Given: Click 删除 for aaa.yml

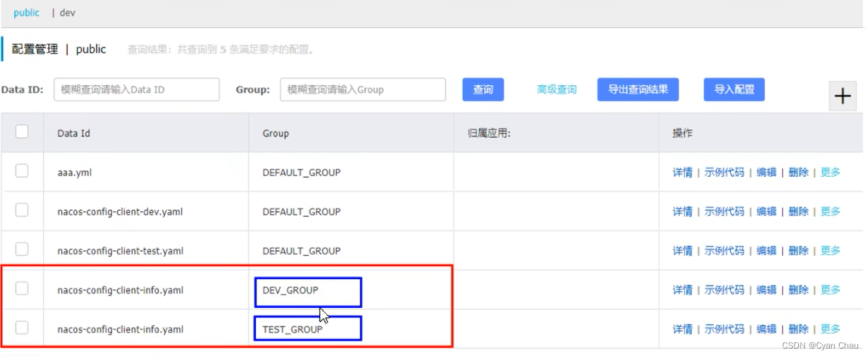Looking at the screenshot, I should (x=799, y=172).
